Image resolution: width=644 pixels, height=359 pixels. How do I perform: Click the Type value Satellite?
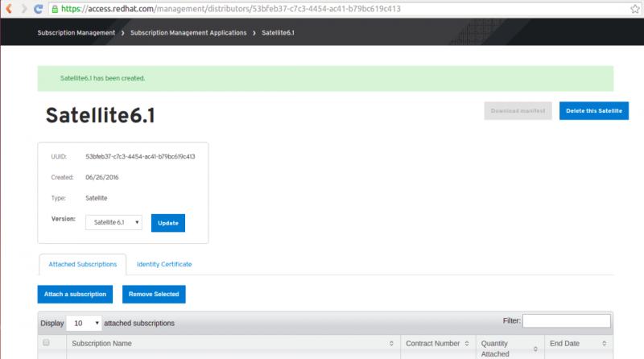(97, 198)
